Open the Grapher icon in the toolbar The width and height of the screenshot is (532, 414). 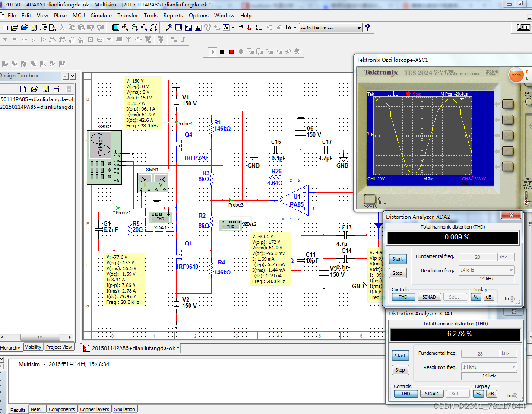(x=226, y=27)
